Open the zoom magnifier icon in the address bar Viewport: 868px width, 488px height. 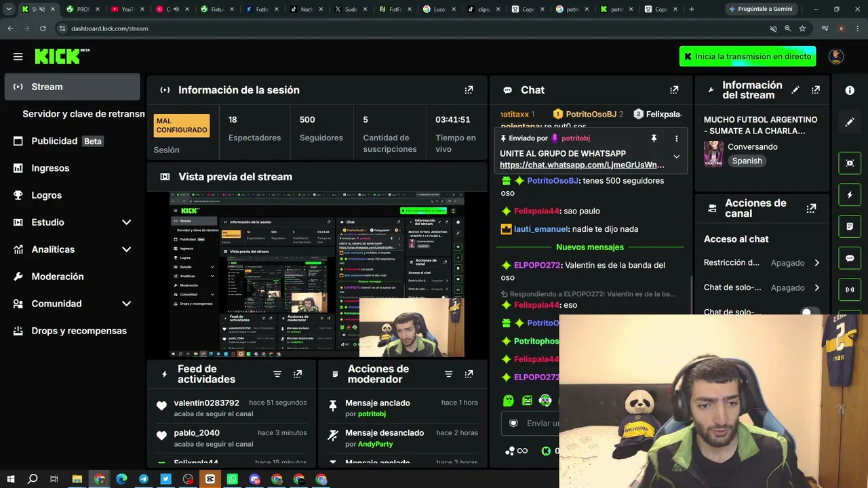point(787,28)
